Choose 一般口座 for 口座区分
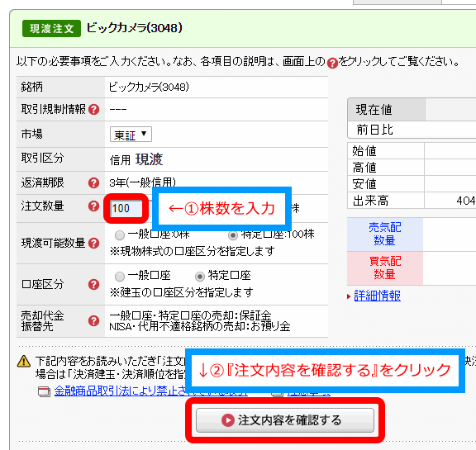This screenshot has width=476, height=450. tap(120, 277)
